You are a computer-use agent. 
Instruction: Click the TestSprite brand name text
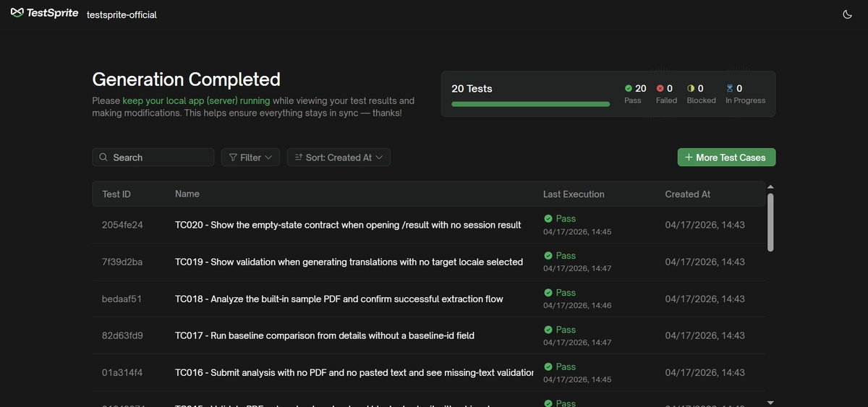52,14
